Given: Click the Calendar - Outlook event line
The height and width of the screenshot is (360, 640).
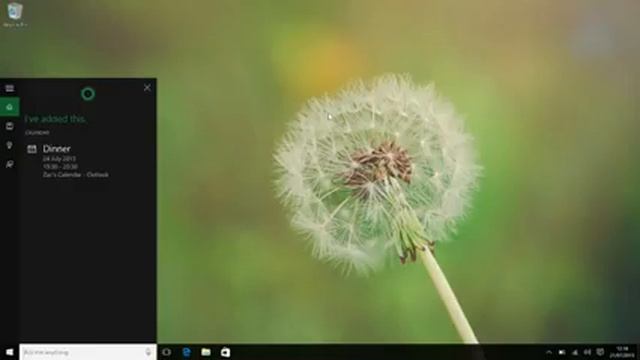Looking at the screenshot, I should point(76,175).
